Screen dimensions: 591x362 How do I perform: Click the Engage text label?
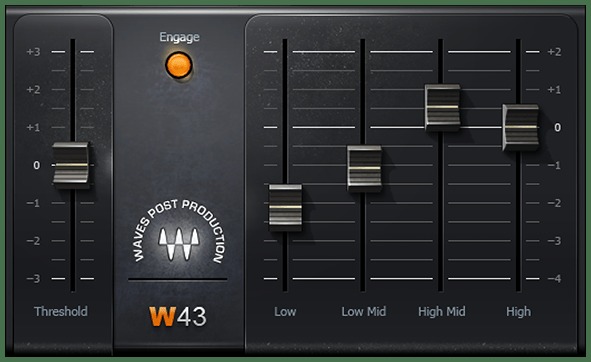click(179, 37)
